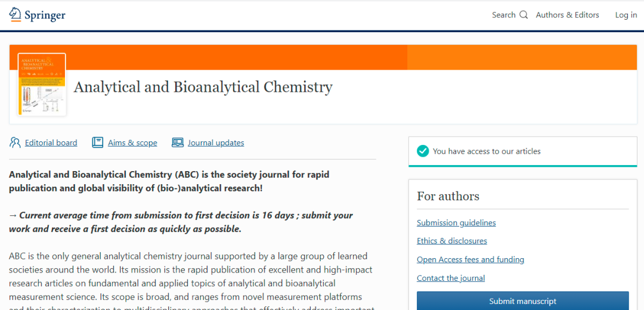Click Contact the journal link

pos(450,278)
